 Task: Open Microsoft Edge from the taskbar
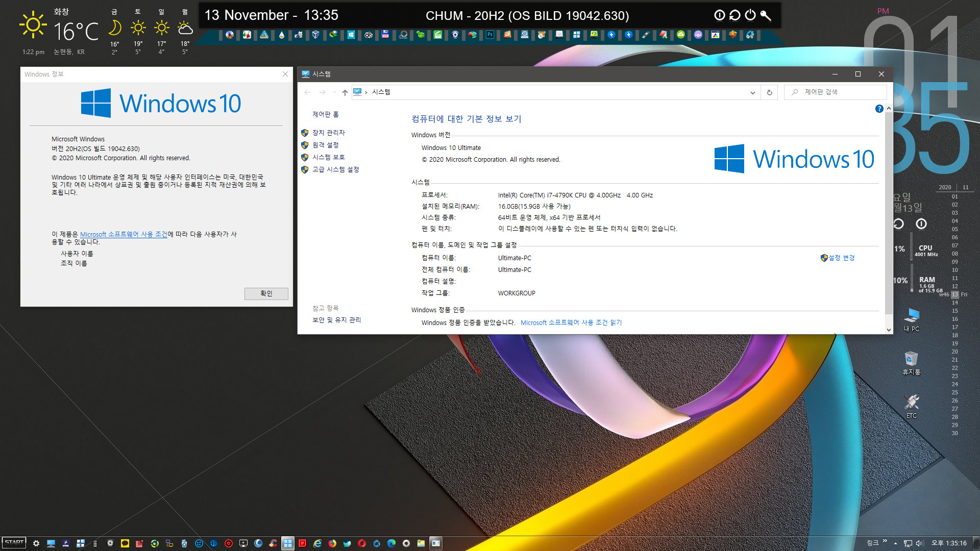[x=391, y=543]
